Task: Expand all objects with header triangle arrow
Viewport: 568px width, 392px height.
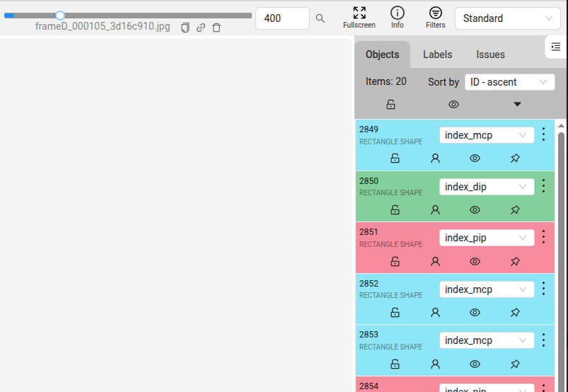Action: (x=517, y=104)
